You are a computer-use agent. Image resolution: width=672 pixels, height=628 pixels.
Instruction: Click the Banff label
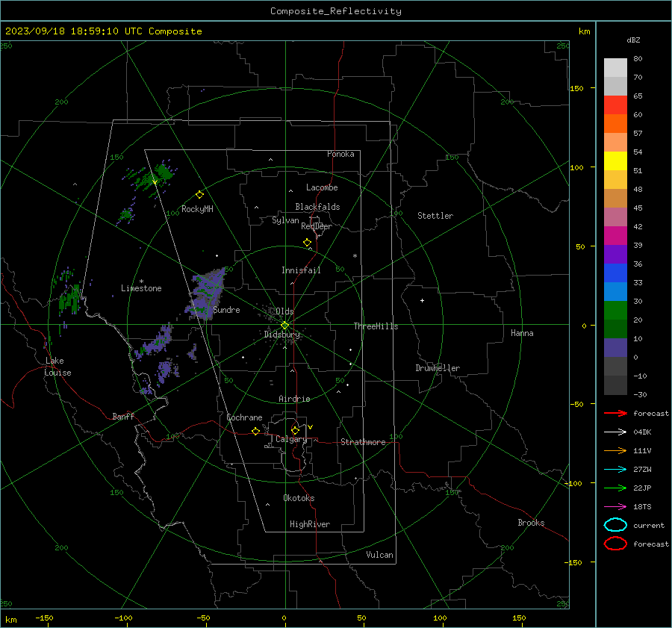tap(123, 416)
